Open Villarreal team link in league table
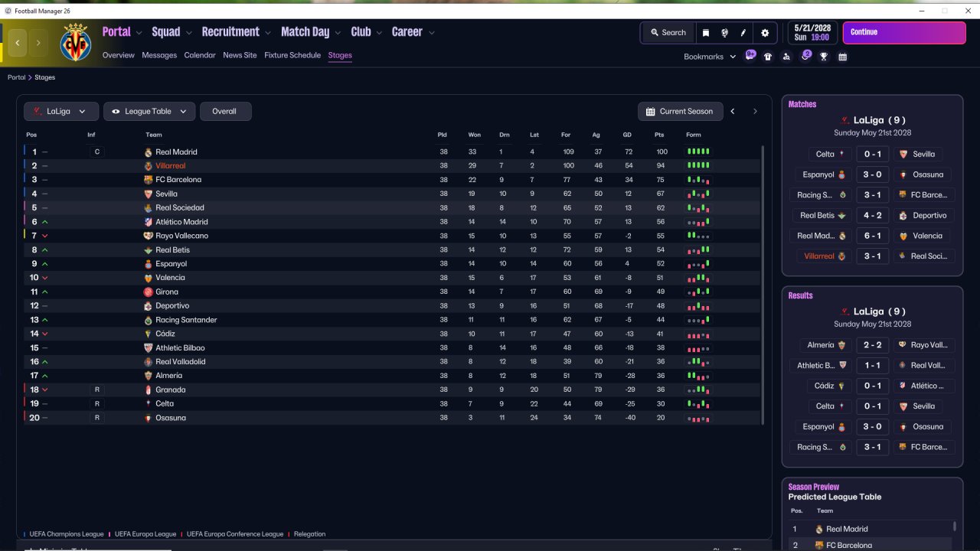Image resolution: width=980 pixels, height=551 pixels. (x=170, y=166)
